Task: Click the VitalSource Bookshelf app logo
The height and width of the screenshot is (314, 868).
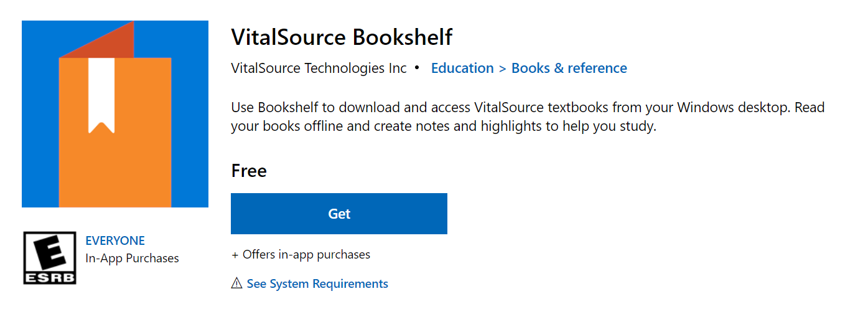Action: [x=115, y=114]
